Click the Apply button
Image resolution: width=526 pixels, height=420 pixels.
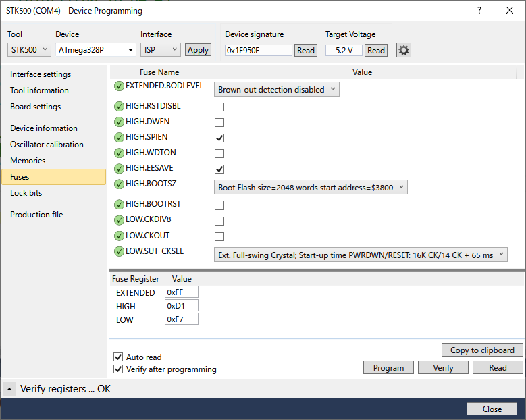[x=198, y=50]
